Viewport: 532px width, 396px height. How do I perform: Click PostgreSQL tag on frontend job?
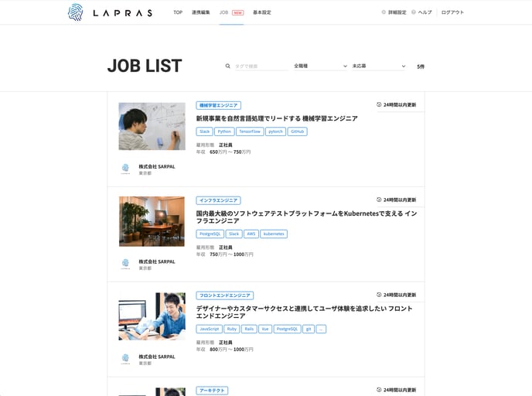tap(287, 329)
